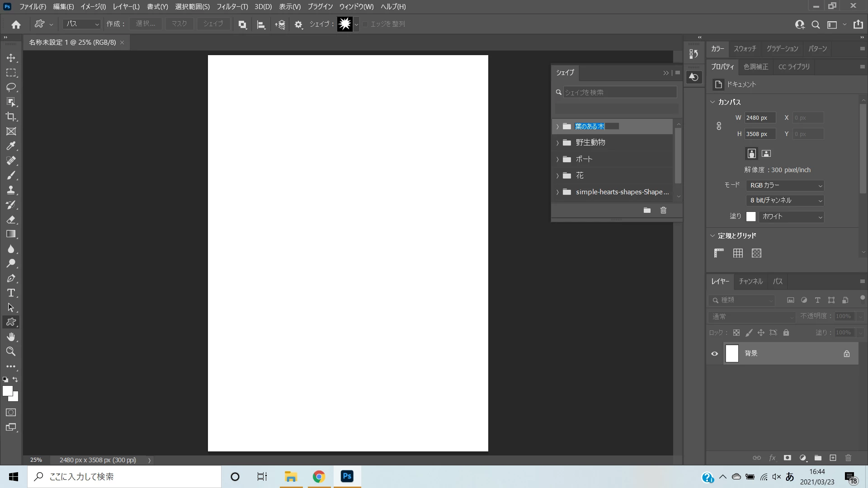Set canvas to landscape orientation
Screen dimensions: 868x488
pos(766,154)
